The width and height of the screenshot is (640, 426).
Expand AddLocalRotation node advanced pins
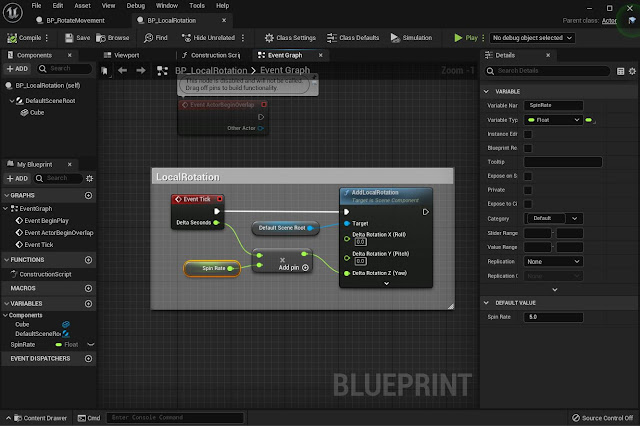coord(386,284)
